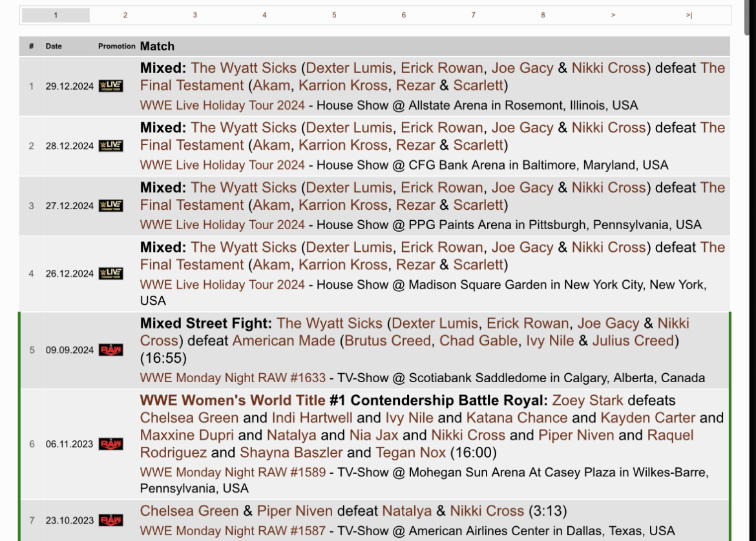Open WWE Live Holiday Tour 2024 Madison Square Garden link

pyautogui.click(x=222, y=284)
